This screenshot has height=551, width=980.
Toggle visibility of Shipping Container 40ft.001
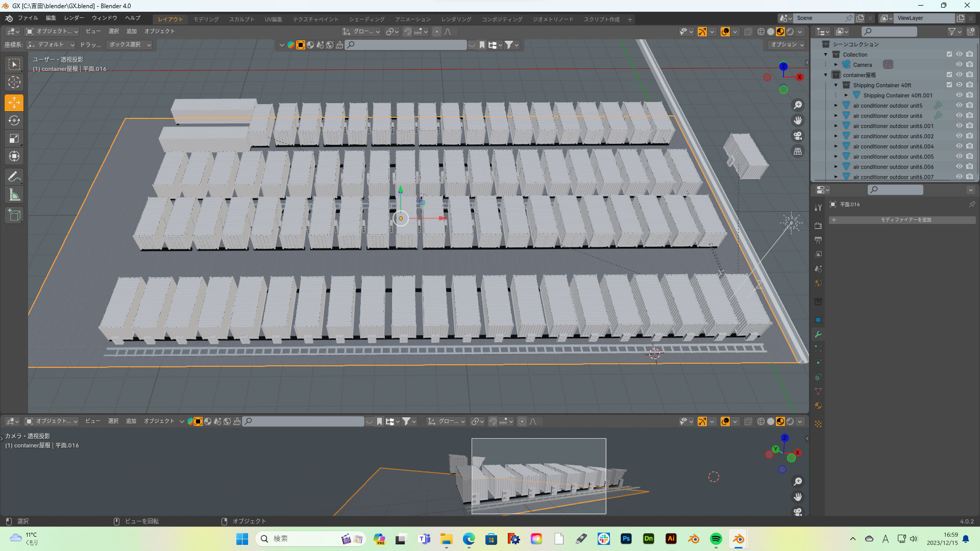tap(959, 95)
